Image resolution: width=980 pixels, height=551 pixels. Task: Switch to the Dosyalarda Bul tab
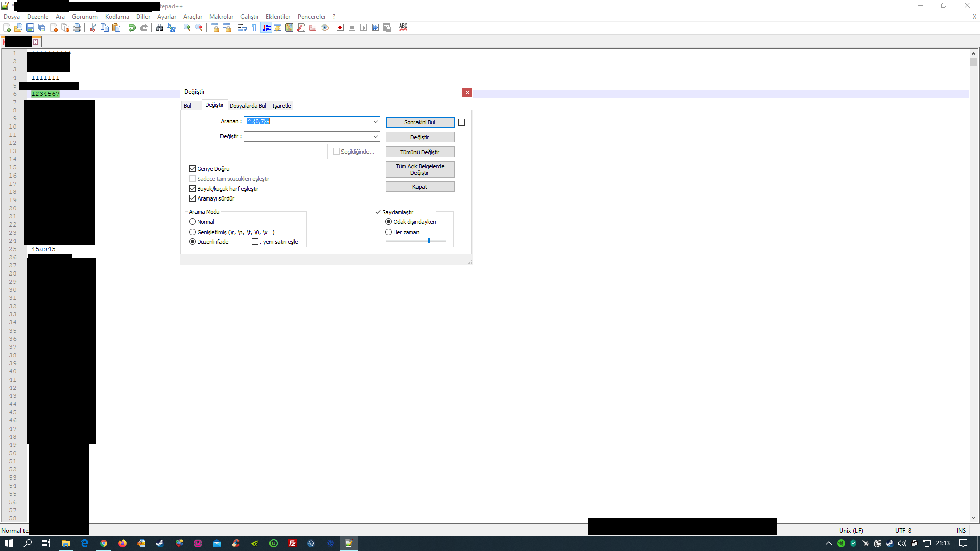(x=248, y=106)
